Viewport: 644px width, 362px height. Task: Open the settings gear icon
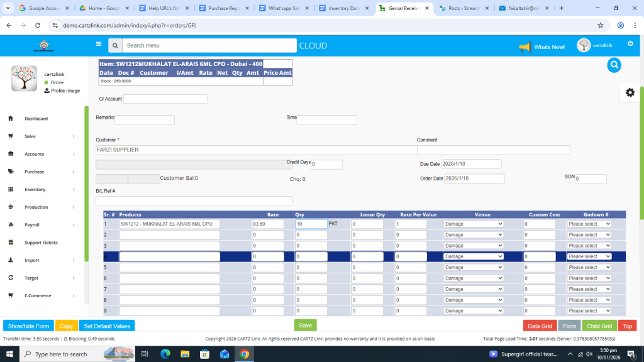[630, 92]
